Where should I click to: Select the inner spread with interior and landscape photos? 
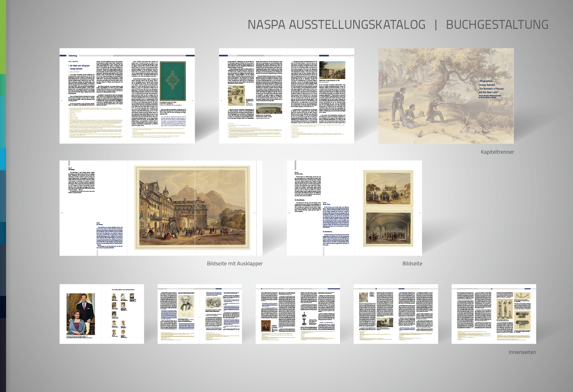point(396,314)
